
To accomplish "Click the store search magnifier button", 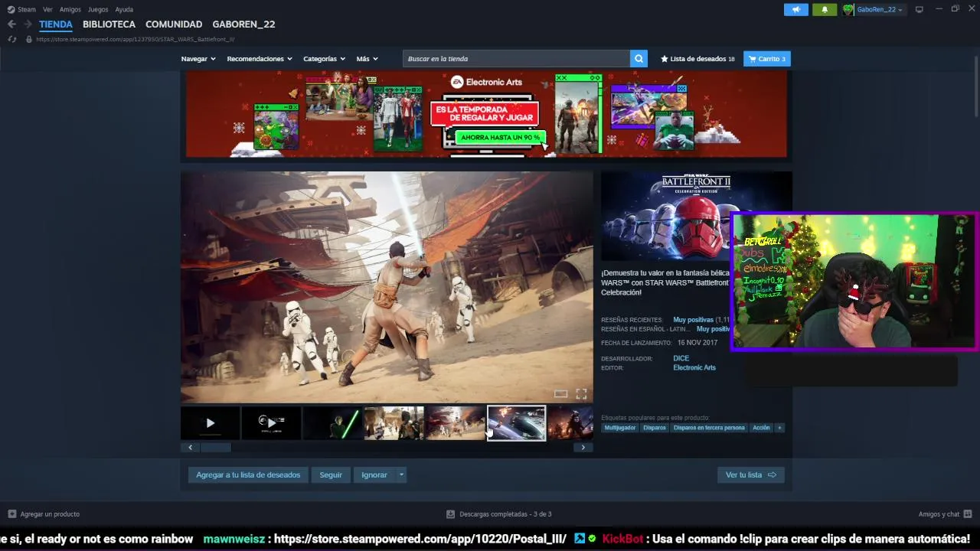I will [639, 59].
